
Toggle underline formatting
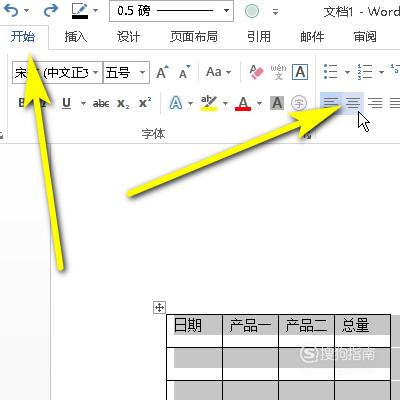(x=67, y=103)
